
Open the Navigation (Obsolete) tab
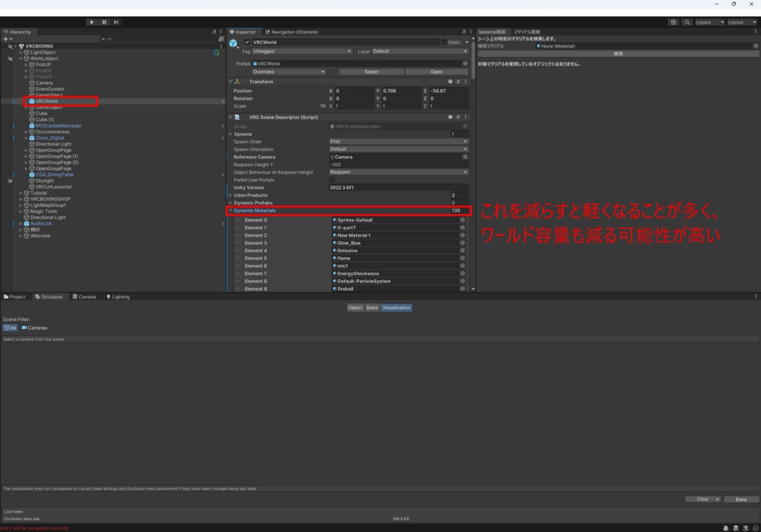tap(292, 33)
